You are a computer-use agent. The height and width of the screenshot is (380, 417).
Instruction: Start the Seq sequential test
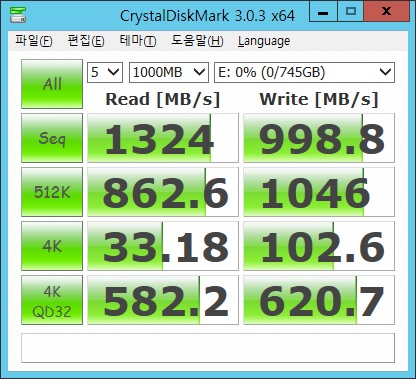pos(52,138)
